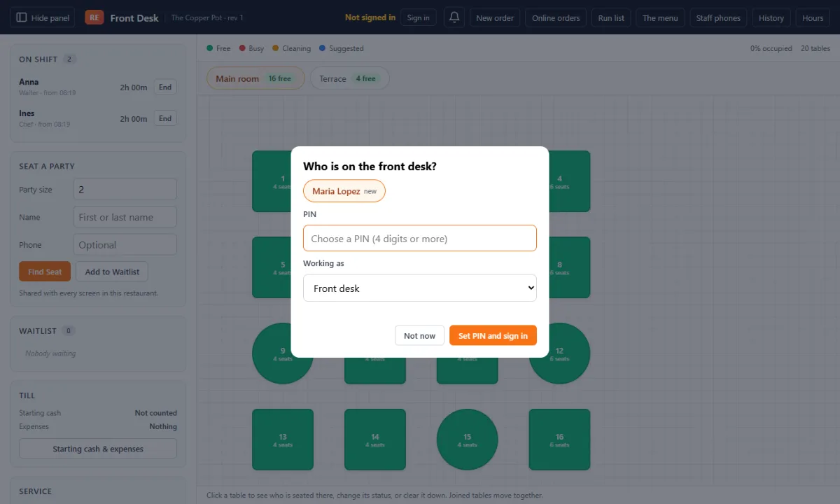The image size is (840, 504).
Task: Select round table 15
Action: pos(468,440)
